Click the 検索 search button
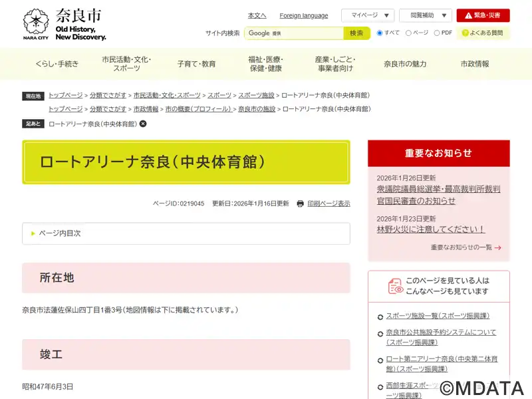This screenshot has width=532, height=399. (x=356, y=33)
